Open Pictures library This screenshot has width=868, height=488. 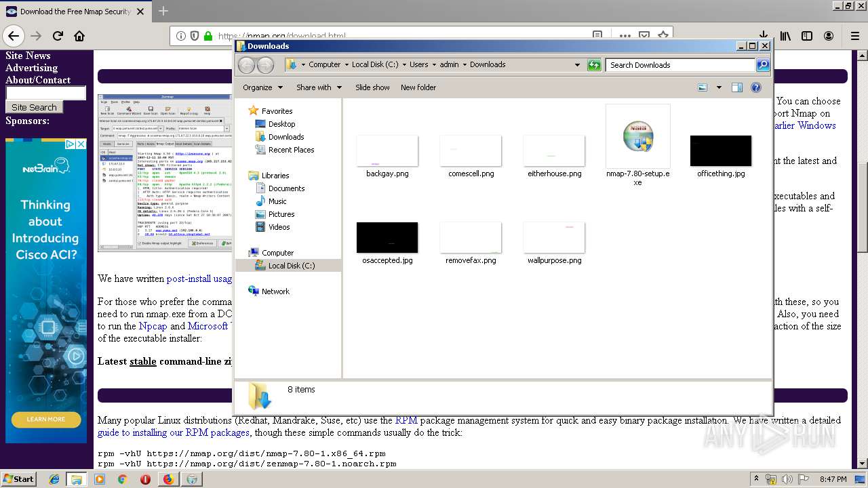[x=281, y=214]
